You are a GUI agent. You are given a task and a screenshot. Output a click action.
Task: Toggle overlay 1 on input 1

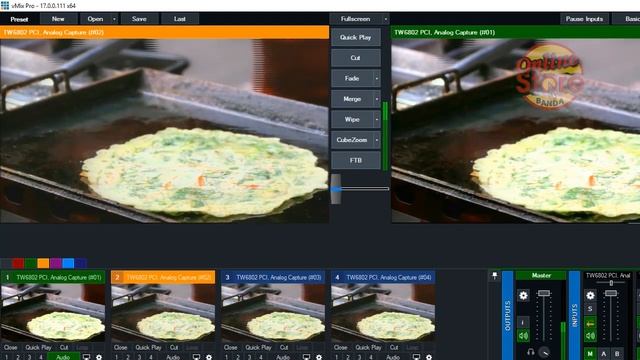click(x=6, y=357)
